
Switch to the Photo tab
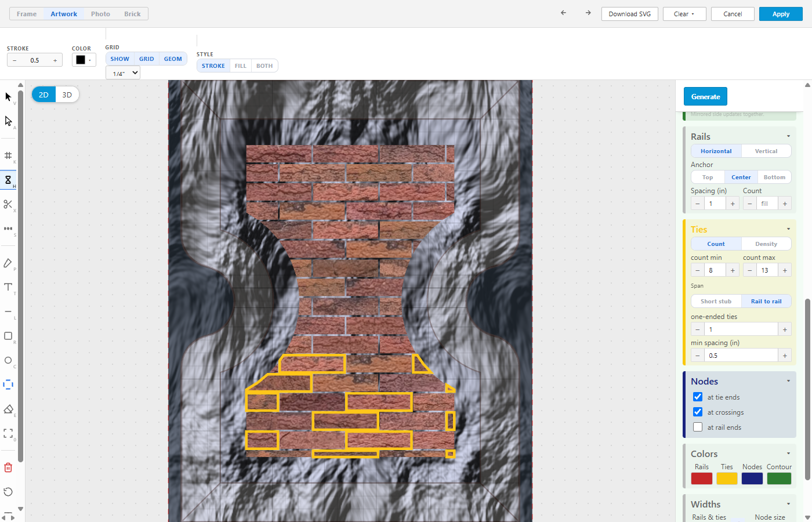(100, 14)
